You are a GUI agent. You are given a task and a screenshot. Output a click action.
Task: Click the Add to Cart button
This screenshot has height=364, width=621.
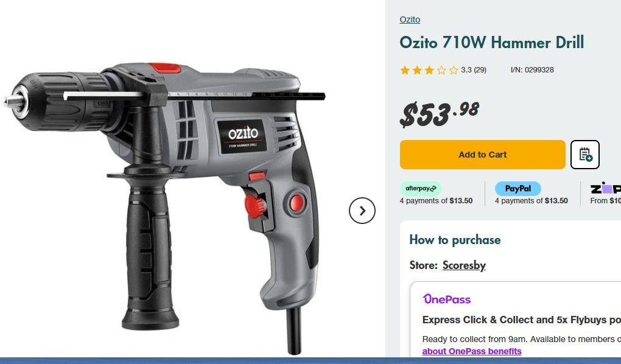(482, 155)
